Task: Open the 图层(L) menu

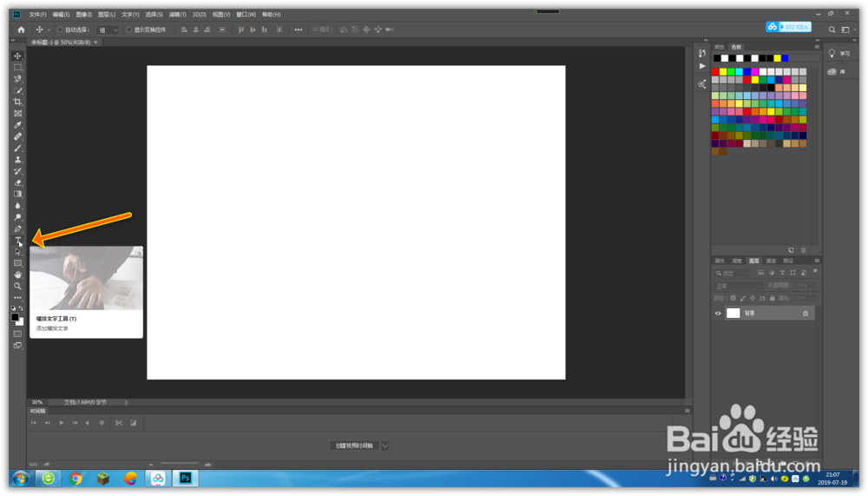Action: pyautogui.click(x=107, y=15)
